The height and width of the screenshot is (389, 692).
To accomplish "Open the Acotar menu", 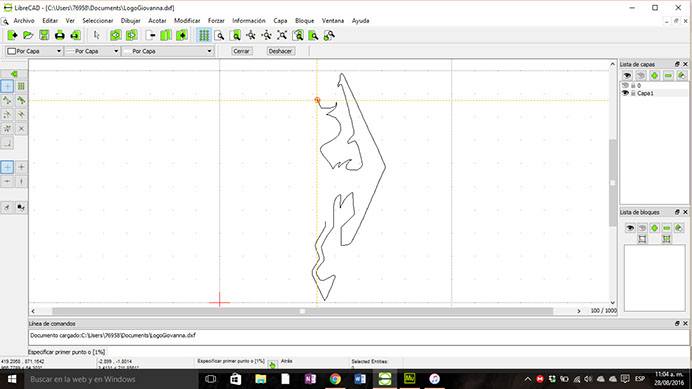I will pos(157,21).
